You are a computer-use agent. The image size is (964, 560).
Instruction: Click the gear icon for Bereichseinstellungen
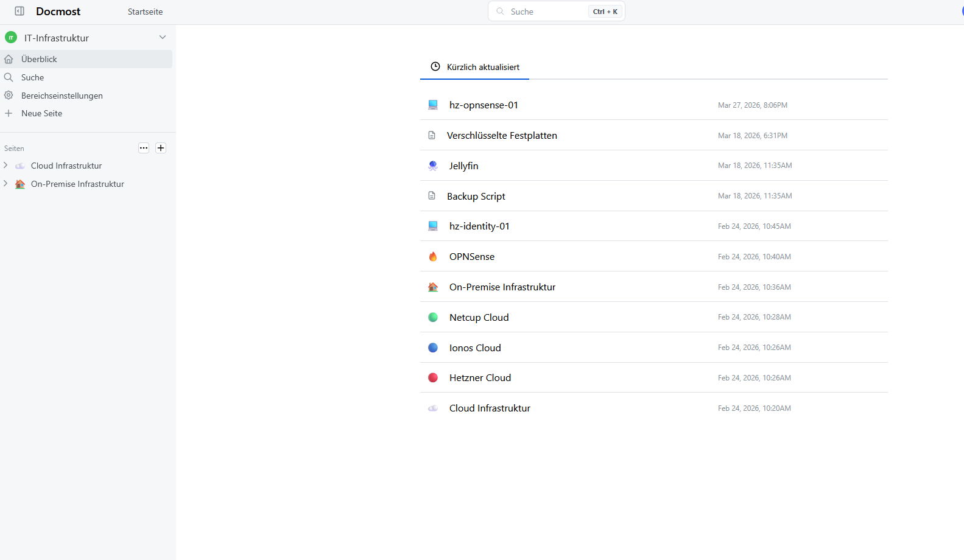click(x=9, y=96)
